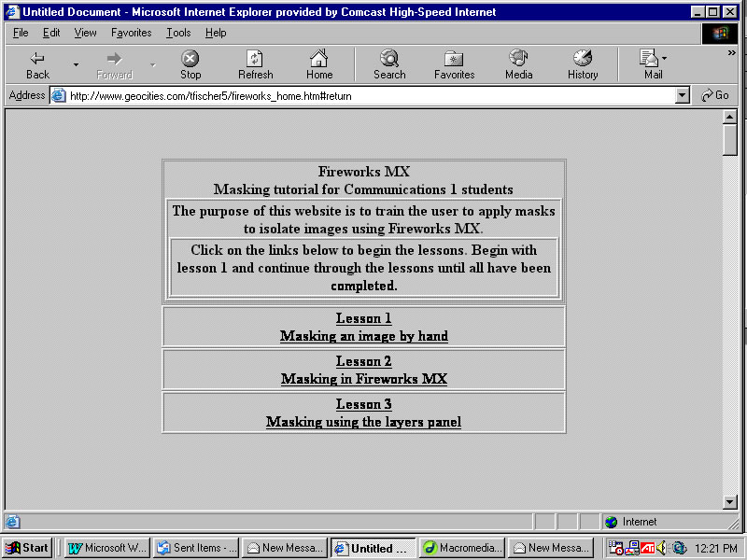
Task: Click the Windows logo throbber icon
Action: pos(719,34)
